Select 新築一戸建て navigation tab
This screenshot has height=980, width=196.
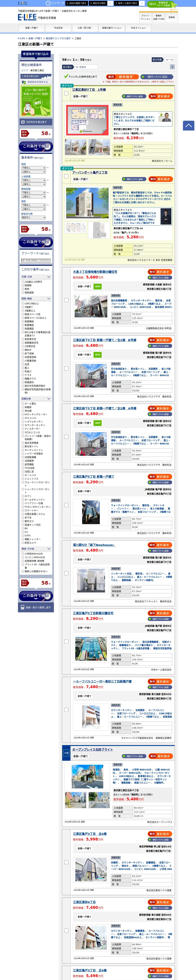point(32,28)
